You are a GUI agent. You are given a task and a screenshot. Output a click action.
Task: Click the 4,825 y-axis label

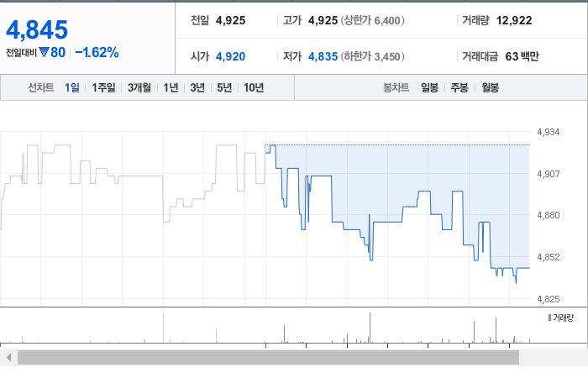pos(549,299)
